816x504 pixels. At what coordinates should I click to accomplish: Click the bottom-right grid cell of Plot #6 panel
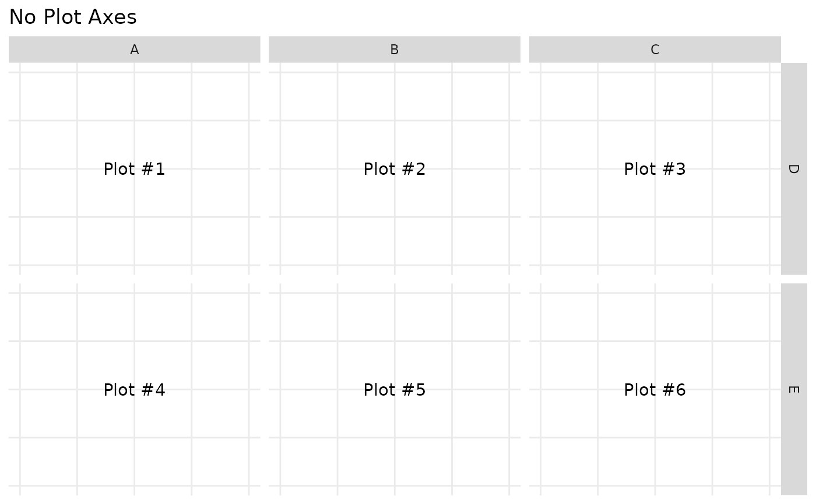(741, 461)
